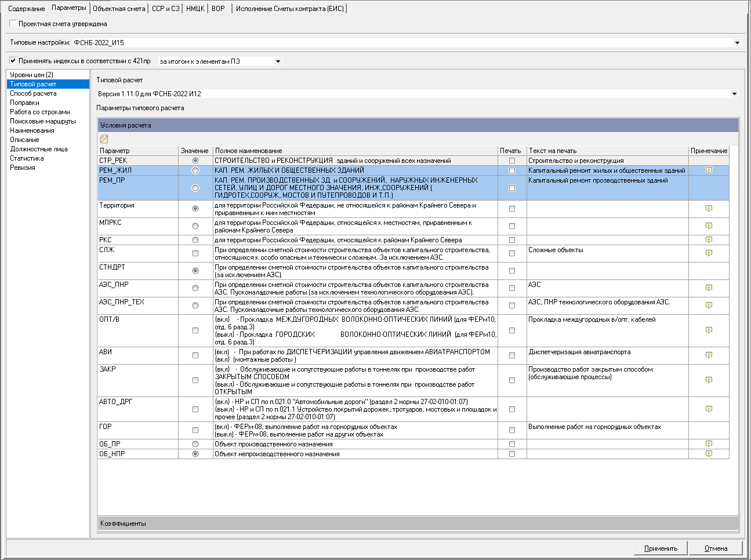Open the note icon in the АЭС_ПНР row

[x=709, y=288]
